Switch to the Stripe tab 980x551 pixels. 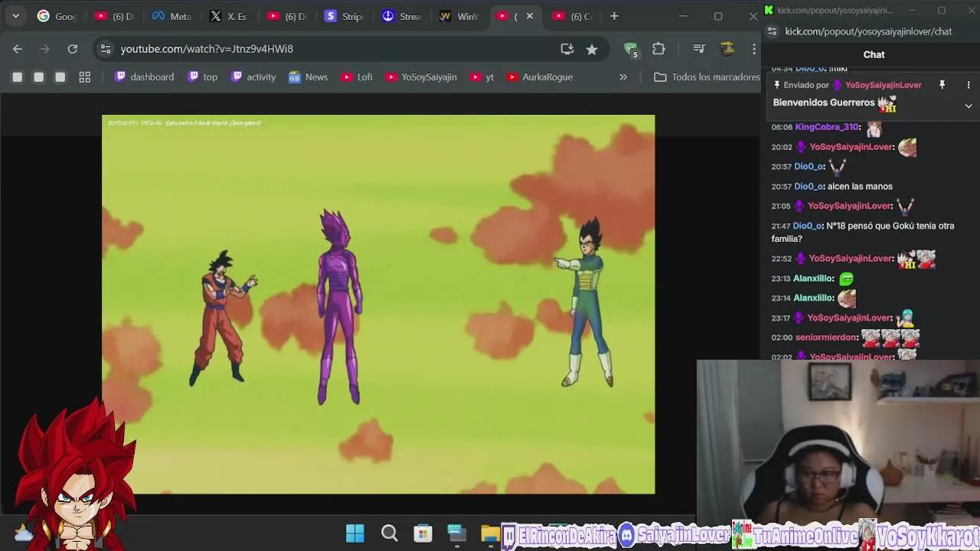coord(345,16)
